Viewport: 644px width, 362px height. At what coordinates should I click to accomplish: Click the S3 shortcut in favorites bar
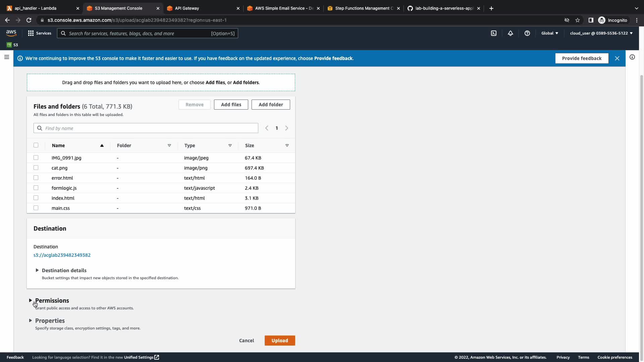(12, 45)
